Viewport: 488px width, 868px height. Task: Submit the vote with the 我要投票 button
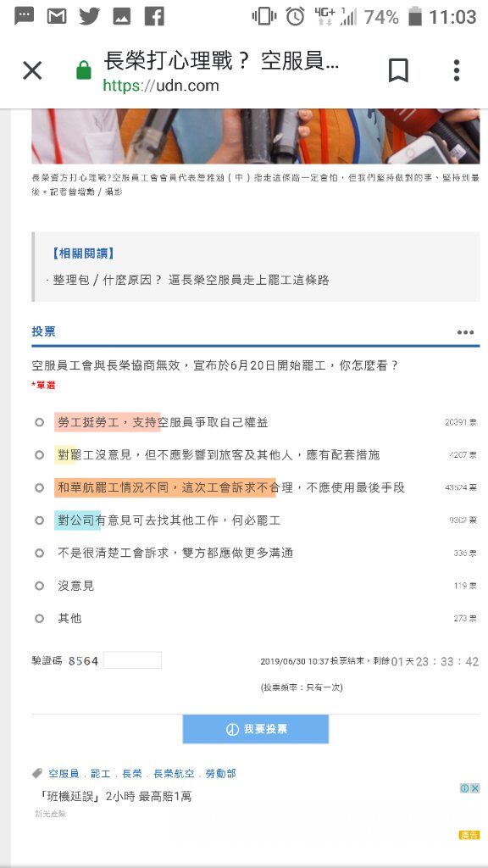pyautogui.click(x=256, y=729)
